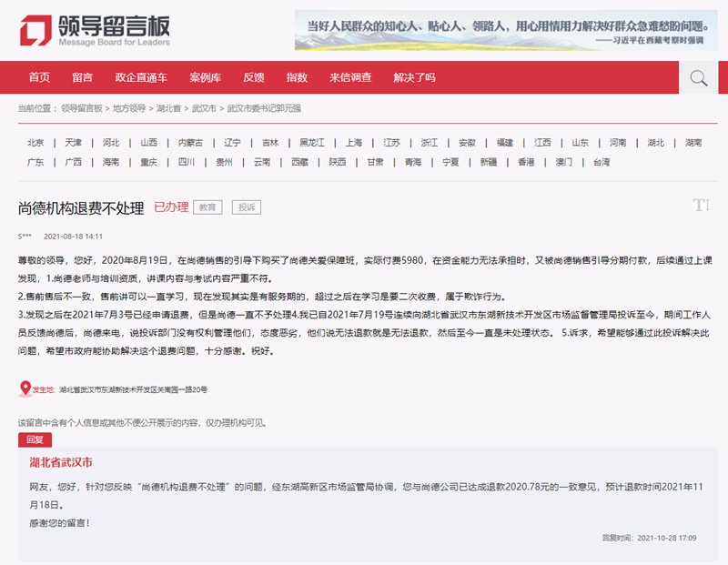
Task: Choose 四川 from the province list
Action: (x=187, y=162)
